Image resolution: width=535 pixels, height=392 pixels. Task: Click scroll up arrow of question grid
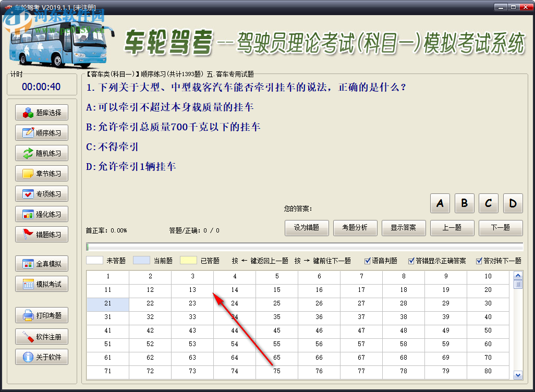point(518,275)
